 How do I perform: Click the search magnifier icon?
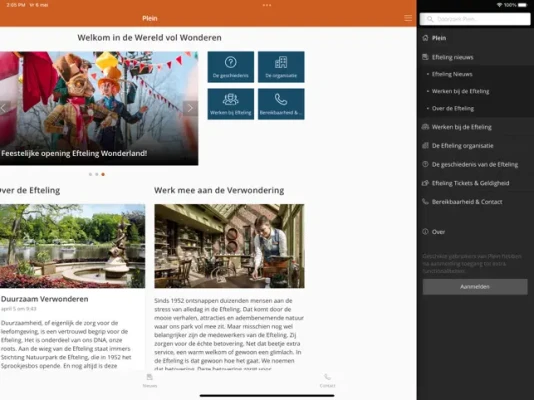click(x=430, y=19)
